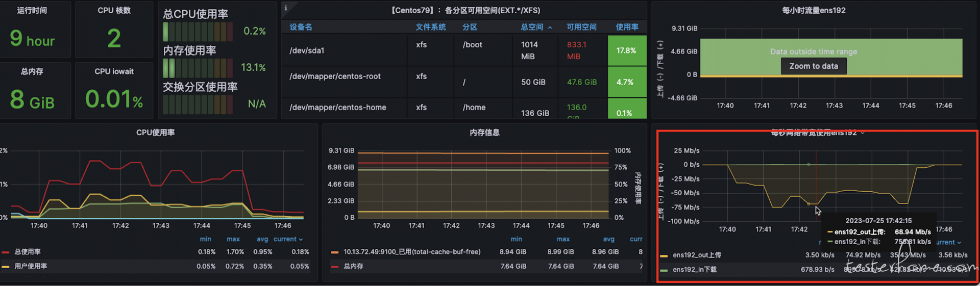Image resolution: width=980 pixels, height=286 pixels.
Task: Click the 交换分区使用率 bar gauge
Action: (x=198, y=105)
